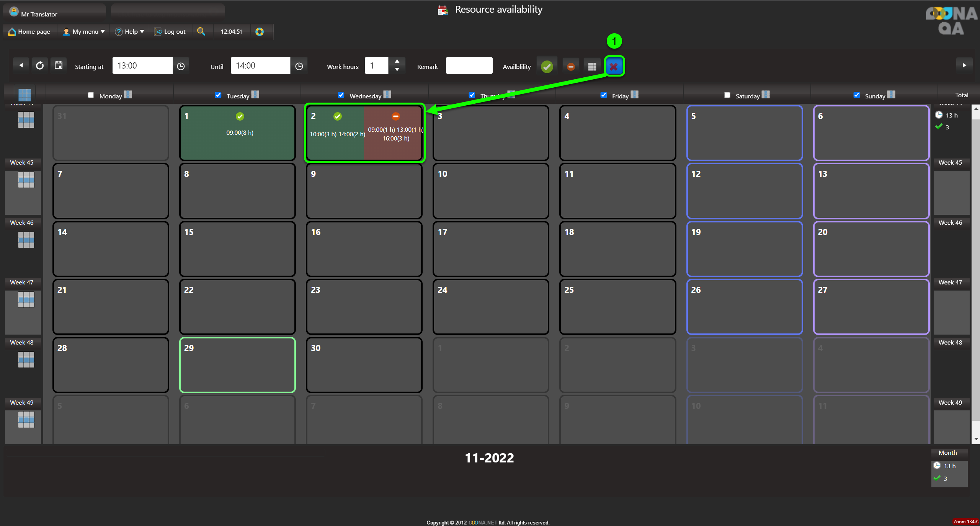Select calendar day 29
Image resolution: width=980 pixels, height=526 pixels.
click(237, 365)
